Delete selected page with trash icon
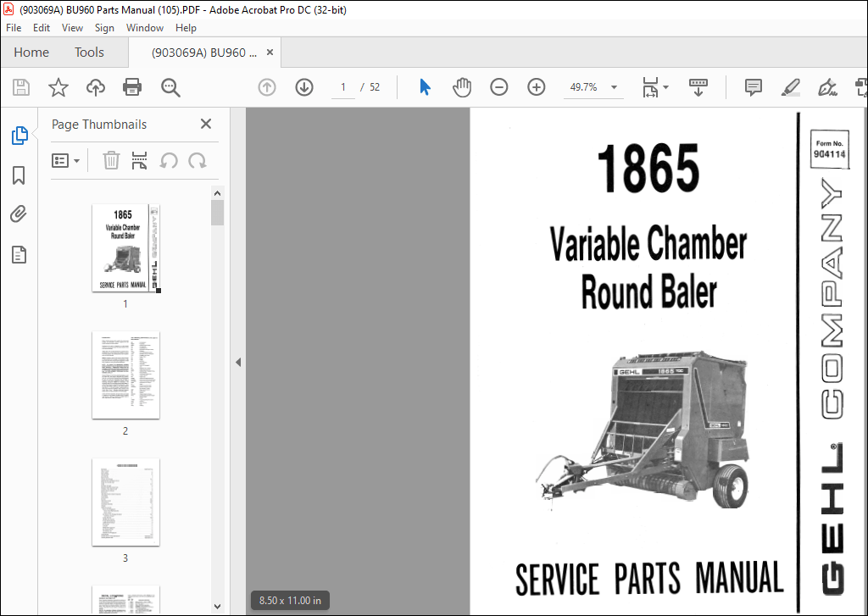 pyautogui.click(x=110, y=160)
